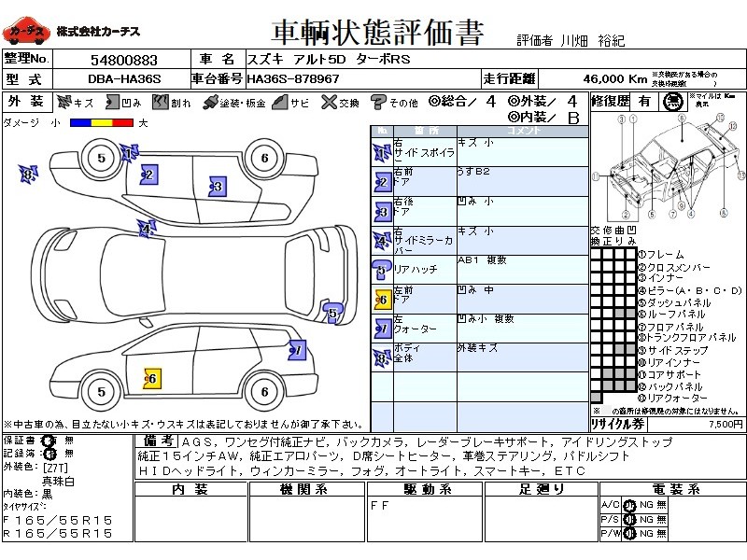The image size is (747, 560).
Task: Click recycle fee value 7,500円
Action: click(x=726, y=424)
